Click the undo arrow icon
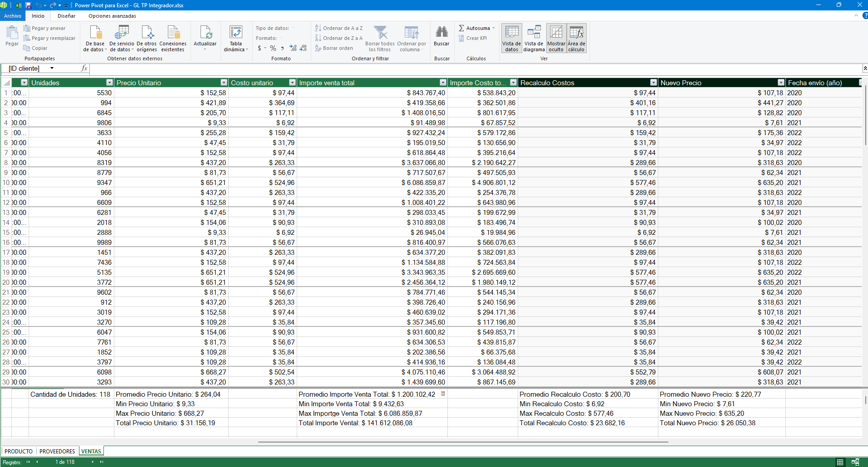This screenshot has width=868, height=467. point(38,5)
